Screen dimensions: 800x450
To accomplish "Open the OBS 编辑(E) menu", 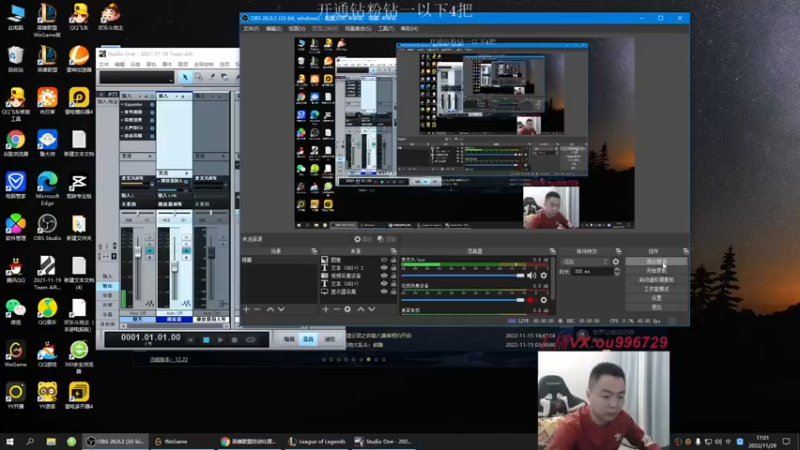I will 273,29.
